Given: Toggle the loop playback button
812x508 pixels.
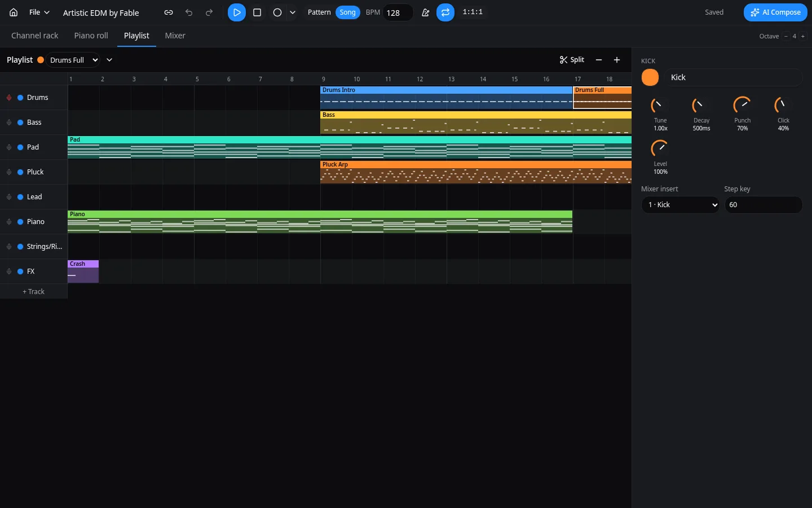Looking at the screenshot, I should [x=445, y=12].
